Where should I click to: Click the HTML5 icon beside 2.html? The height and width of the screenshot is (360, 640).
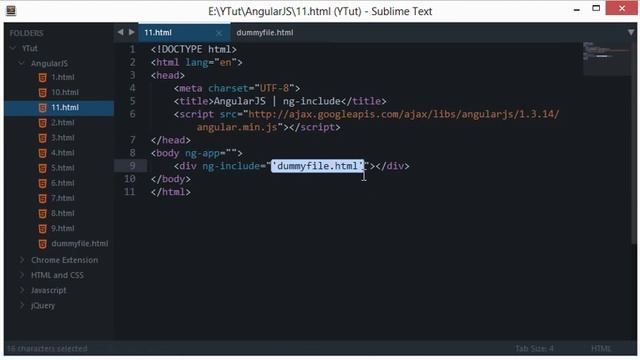pos(42,122)
